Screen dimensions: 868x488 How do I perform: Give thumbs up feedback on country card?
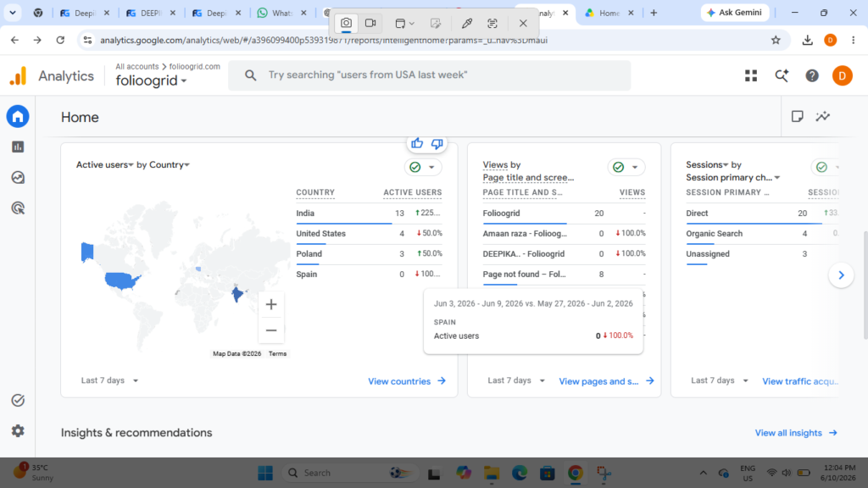[417, 144]
